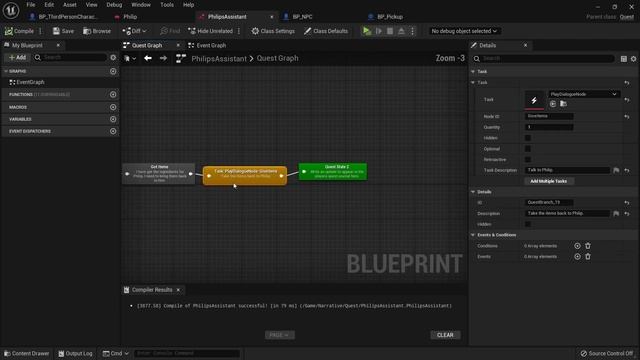640x360 pixels.
Task: Use selected asset for Task
Action: 553,104
